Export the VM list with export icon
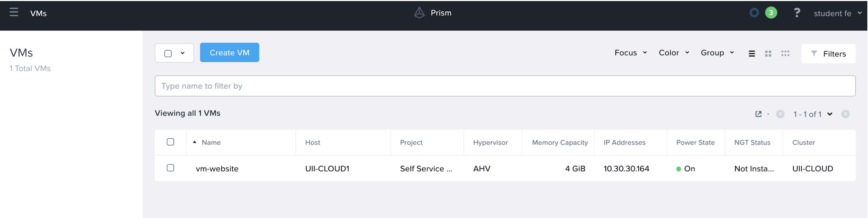This screenshot has width=868, height=218. (x=759, y=114)
